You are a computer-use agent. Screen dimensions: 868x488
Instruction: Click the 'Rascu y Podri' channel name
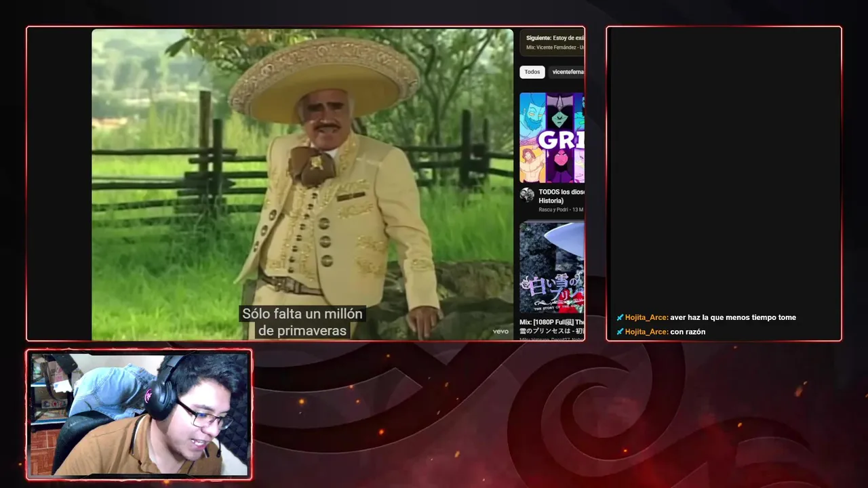[x=554, y=209]
